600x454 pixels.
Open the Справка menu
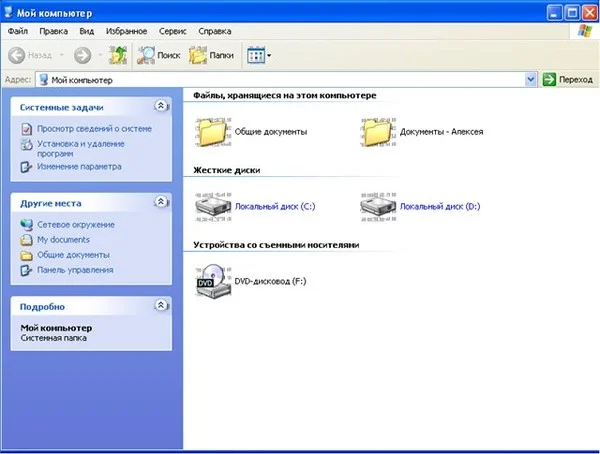tap(215, 31)
